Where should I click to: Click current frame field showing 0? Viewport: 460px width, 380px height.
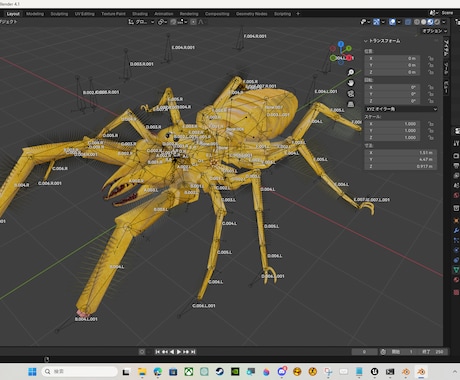pos(364,352)
